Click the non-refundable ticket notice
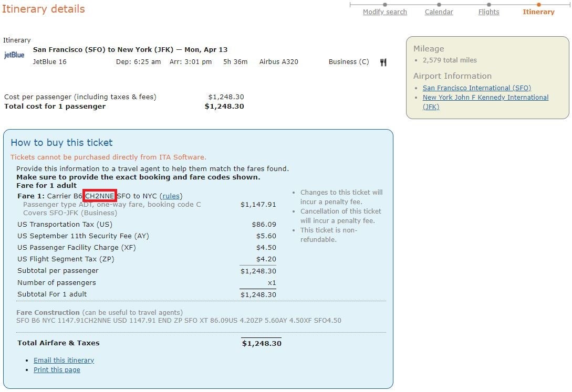Image resolution: width=572 pixels, height=392 pixels. point(329,235)
